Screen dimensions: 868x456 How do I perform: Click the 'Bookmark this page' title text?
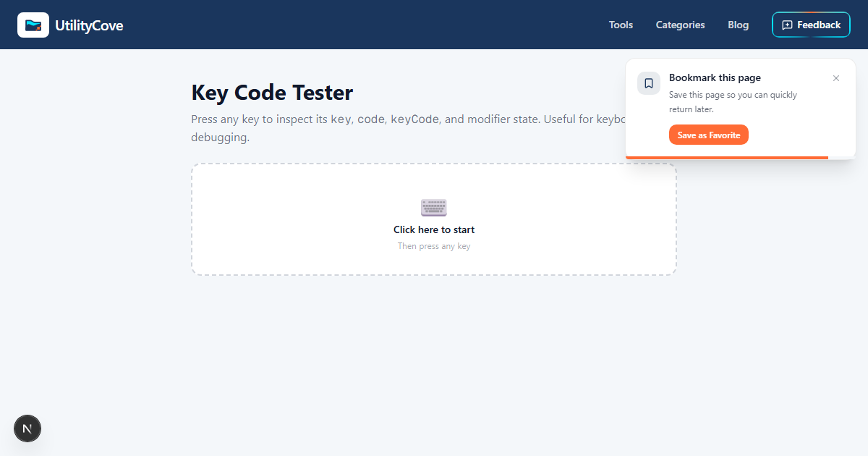click(715, 77)
